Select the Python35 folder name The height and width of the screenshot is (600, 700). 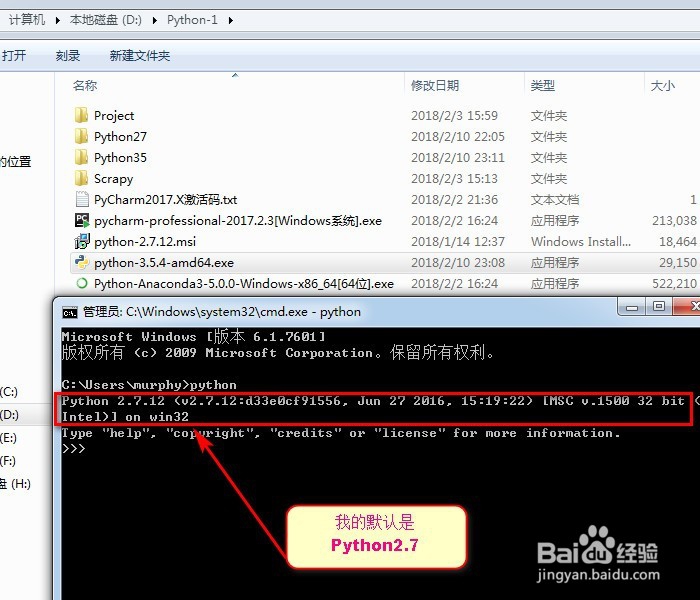[120, 158]
